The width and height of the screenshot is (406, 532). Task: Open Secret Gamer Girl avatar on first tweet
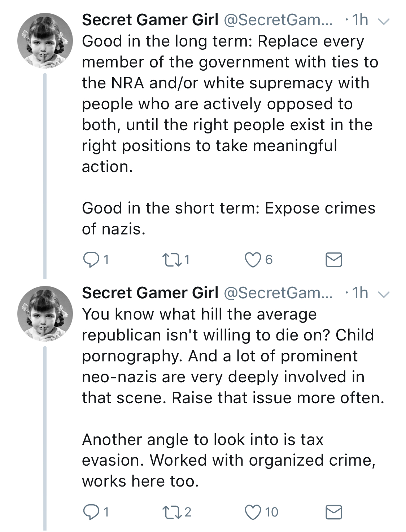(x=45, y=41)
